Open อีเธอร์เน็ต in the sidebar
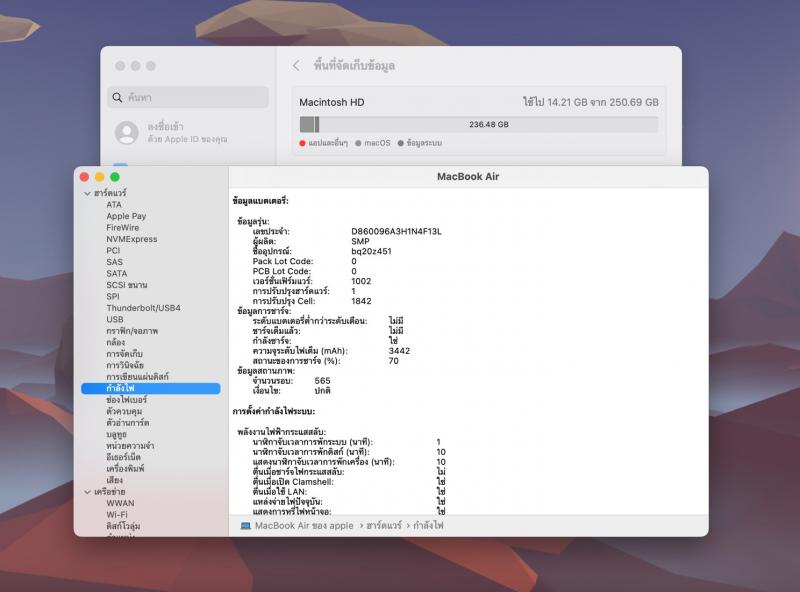This screenshot has height=592, width=800. pos(123,457)
